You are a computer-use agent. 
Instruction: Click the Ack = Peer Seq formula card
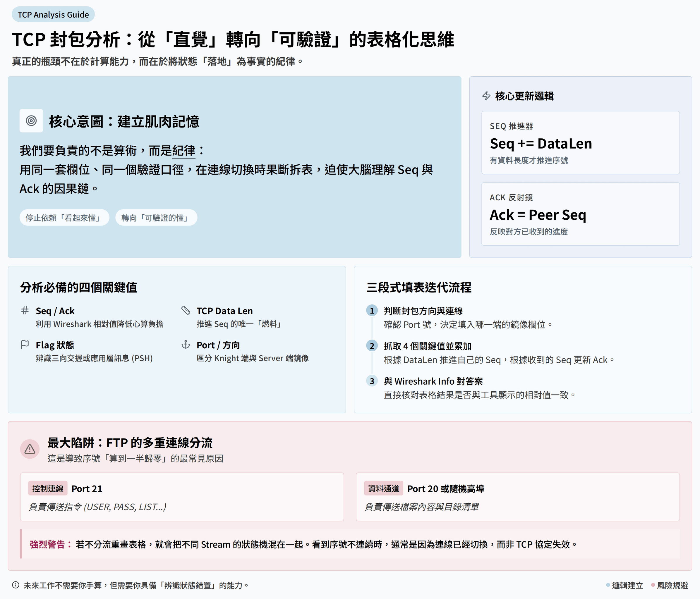pyautogui.click(x=580, y=214)
